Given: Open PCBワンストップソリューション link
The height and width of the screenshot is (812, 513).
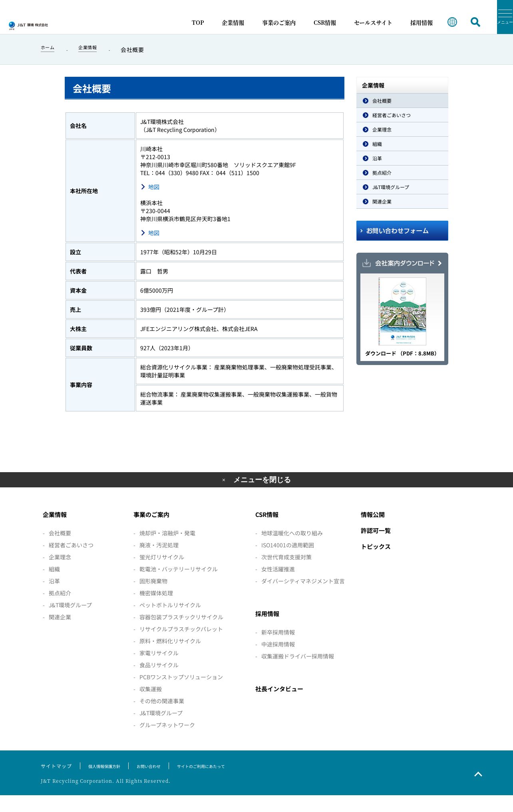Looking at the screenshot, I should point(181,677).
